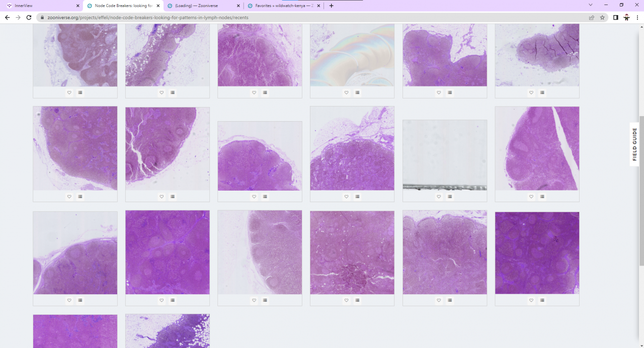Close the (Loading) — Zooniverse tab

coord(238,6)
